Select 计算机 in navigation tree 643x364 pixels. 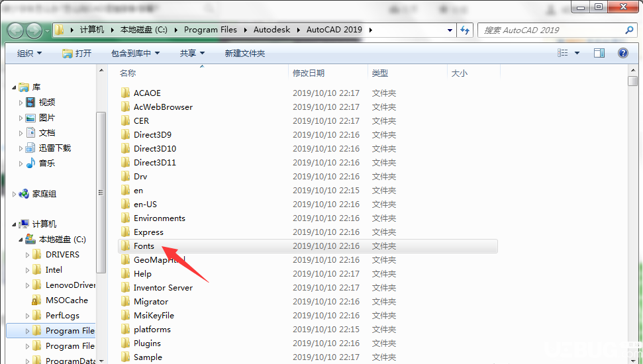pos(44,224)
